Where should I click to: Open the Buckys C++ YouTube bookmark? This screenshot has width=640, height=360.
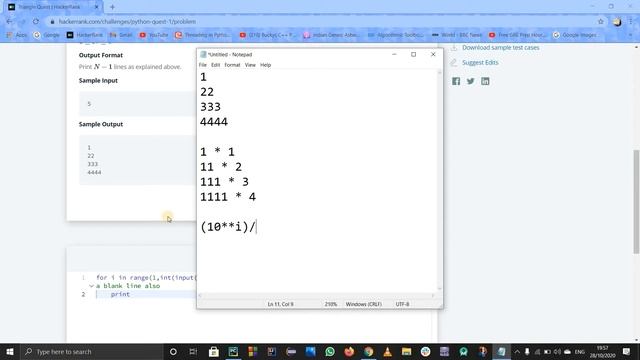coord(267,35)
